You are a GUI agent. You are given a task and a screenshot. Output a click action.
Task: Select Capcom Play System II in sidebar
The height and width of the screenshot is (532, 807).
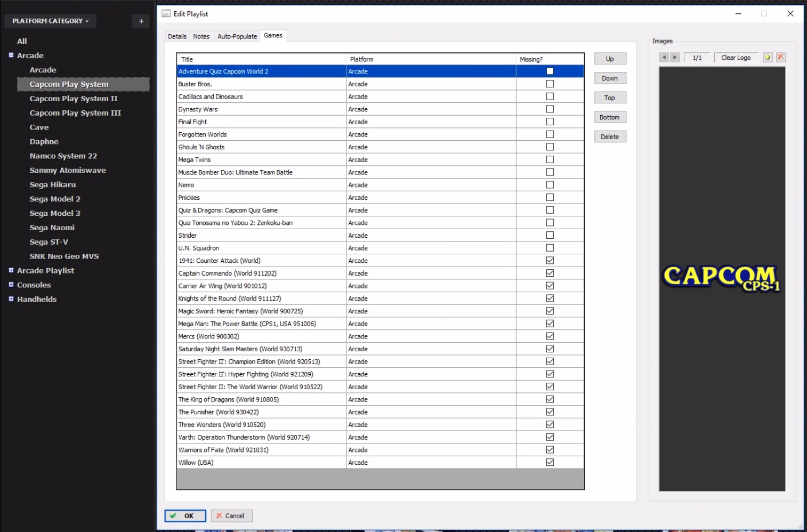(x=74, y=99)
